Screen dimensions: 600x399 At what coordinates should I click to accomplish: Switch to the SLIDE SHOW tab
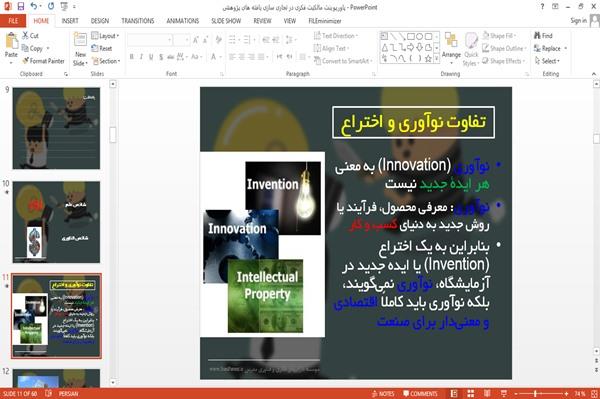point(226,21)
